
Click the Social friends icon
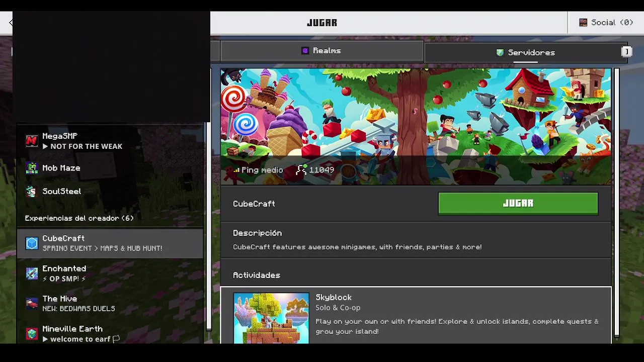click(583, 22)
